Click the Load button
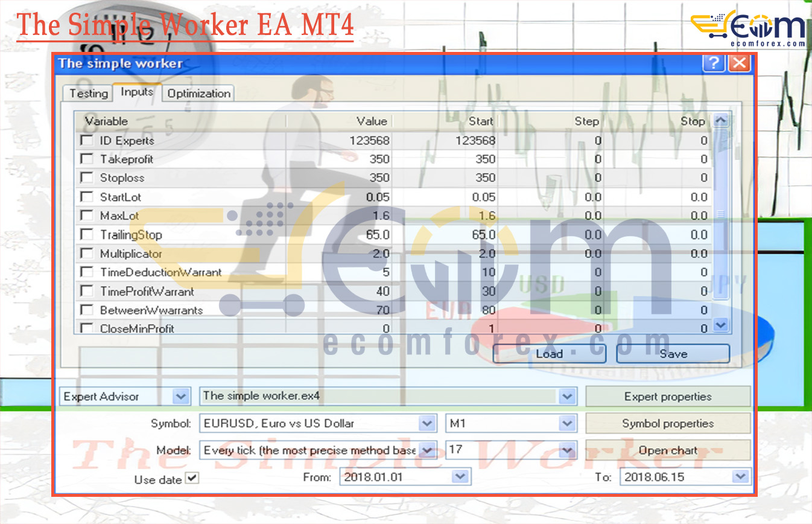 (549, 354)
